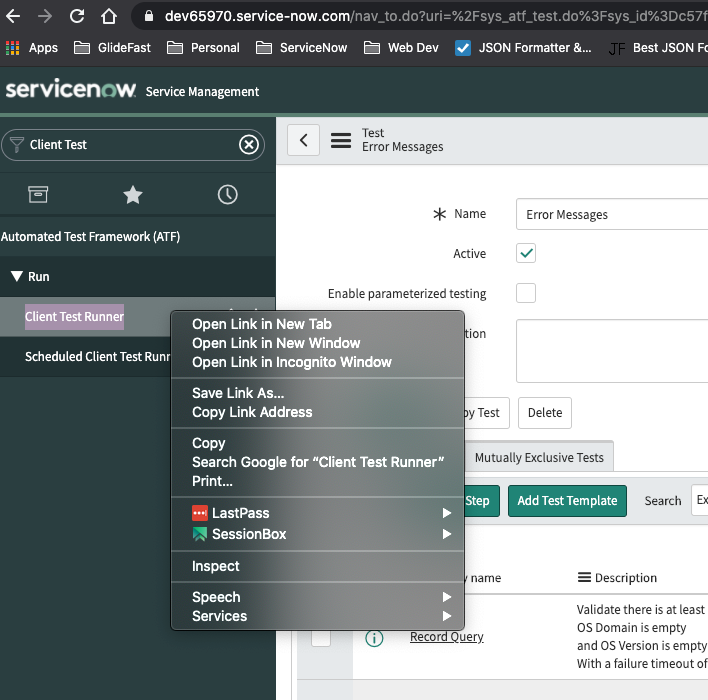Open Best JSON Formatter bookmark
This screenshot has height=700, width=708.
tap(658, 47)
